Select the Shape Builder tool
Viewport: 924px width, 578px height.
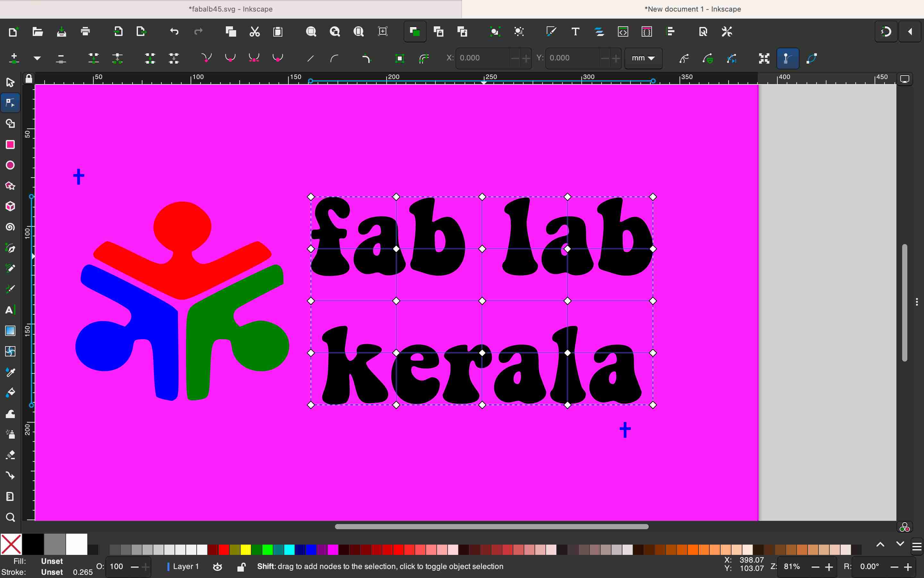(x=10, y=124)
